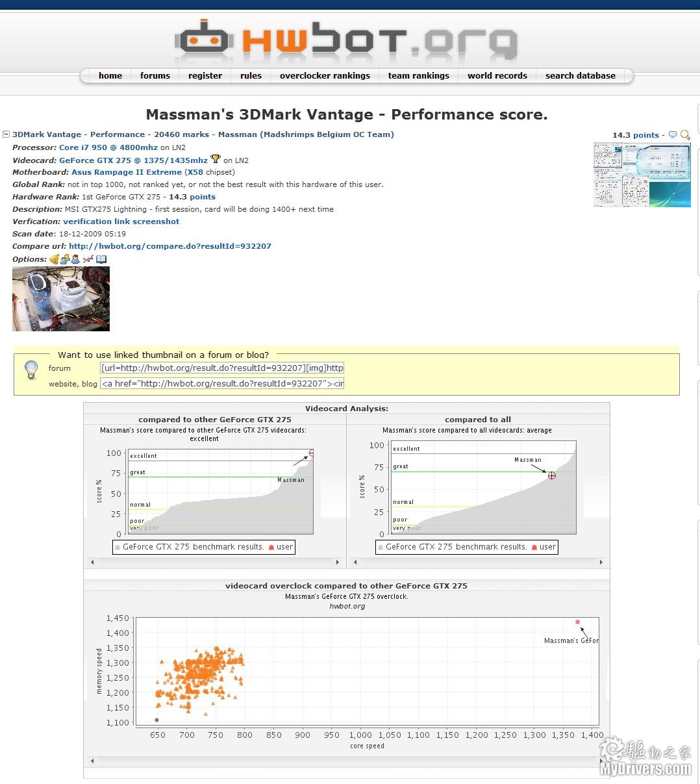
Task: Click the points link in Hardware Rank row
Action: 203,197
